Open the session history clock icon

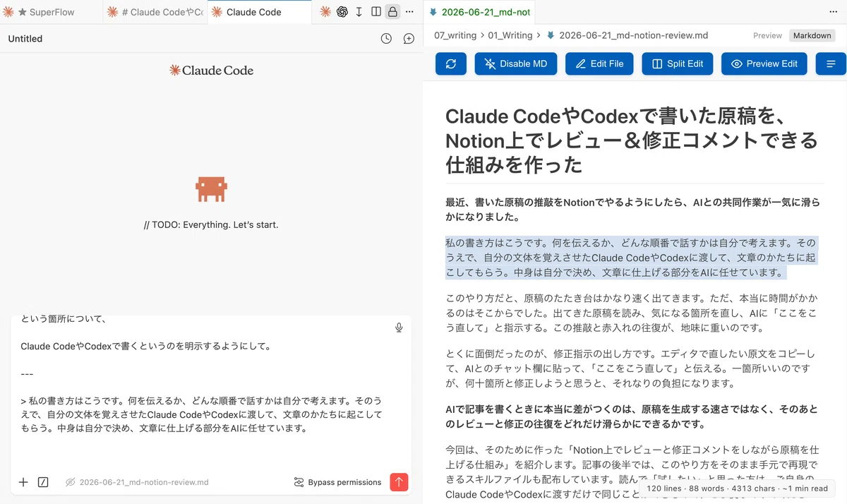click(386, 39)
